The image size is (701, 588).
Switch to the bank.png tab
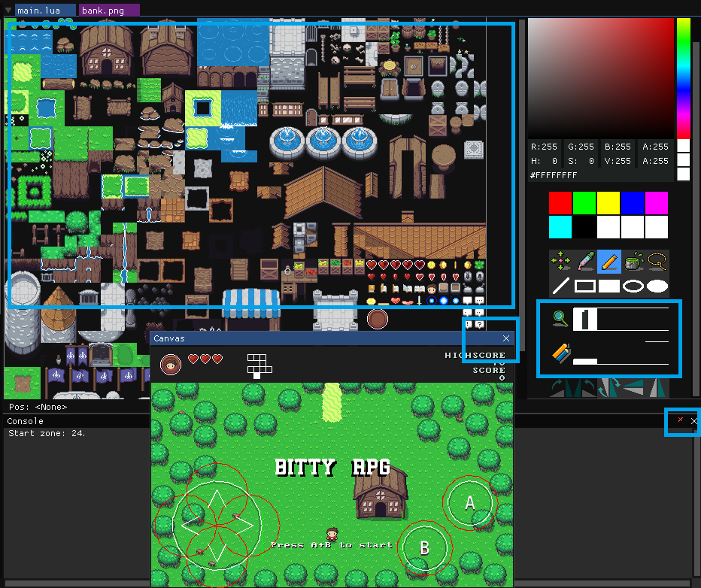point(110,11)
